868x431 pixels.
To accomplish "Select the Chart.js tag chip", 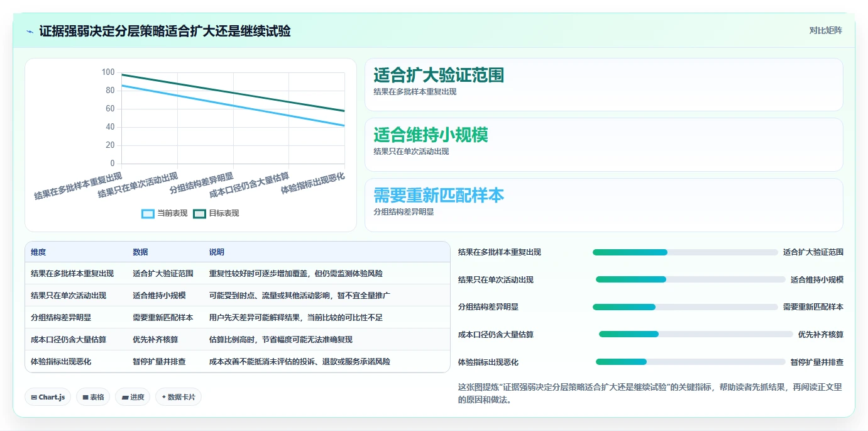I will point(48,397).
